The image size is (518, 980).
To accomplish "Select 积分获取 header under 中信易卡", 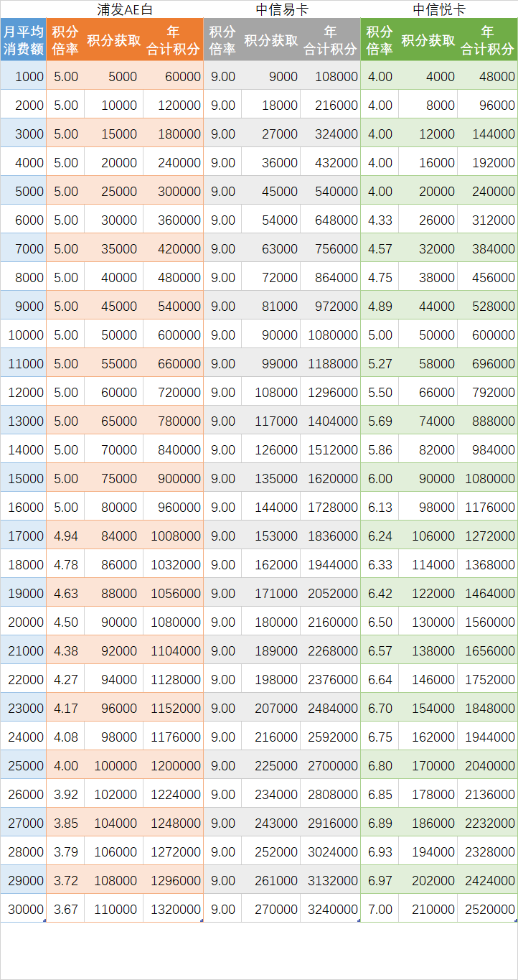I will coord(271,40).
